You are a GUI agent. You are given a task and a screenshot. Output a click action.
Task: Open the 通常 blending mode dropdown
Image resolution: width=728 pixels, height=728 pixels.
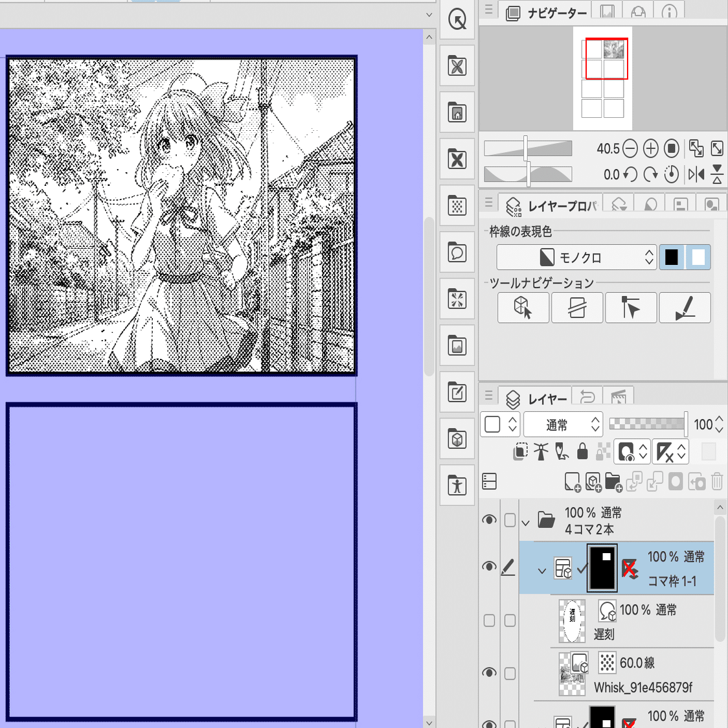click(x=563, y=424)
